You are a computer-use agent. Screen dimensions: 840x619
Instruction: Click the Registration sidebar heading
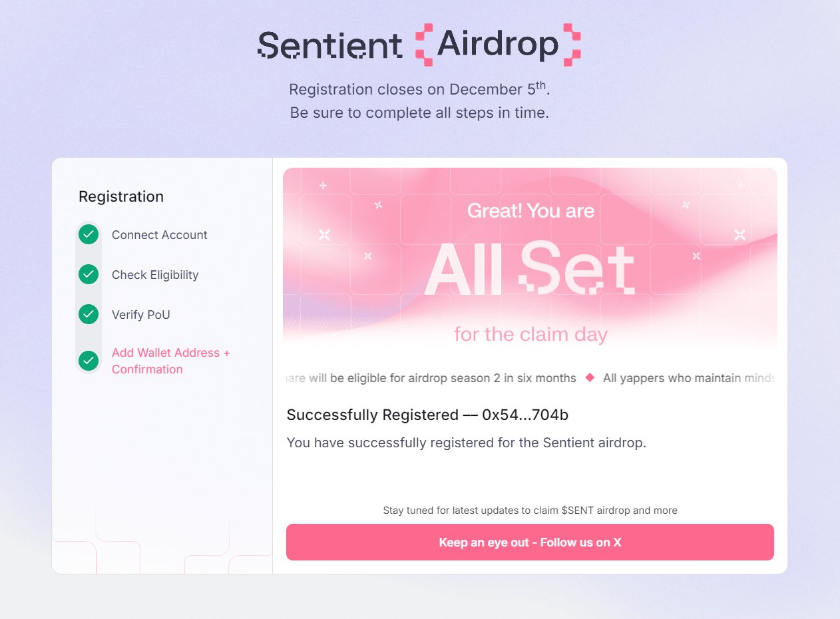[121, 196]
